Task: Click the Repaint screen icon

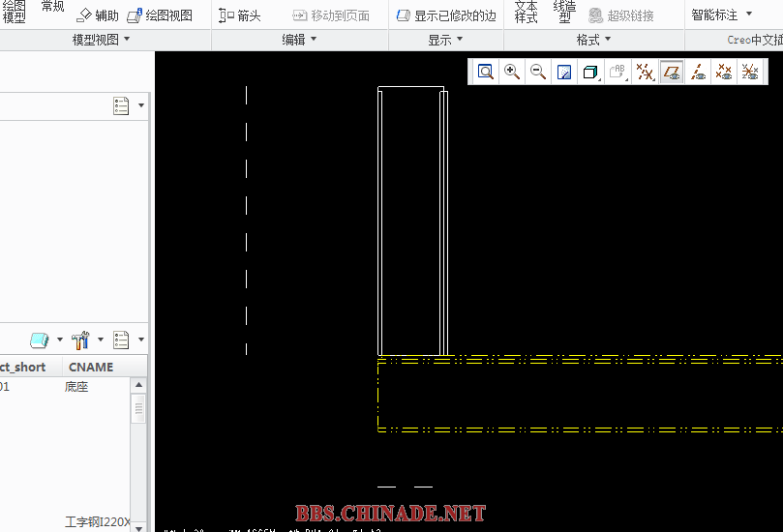Action: (x=564, y=72)
